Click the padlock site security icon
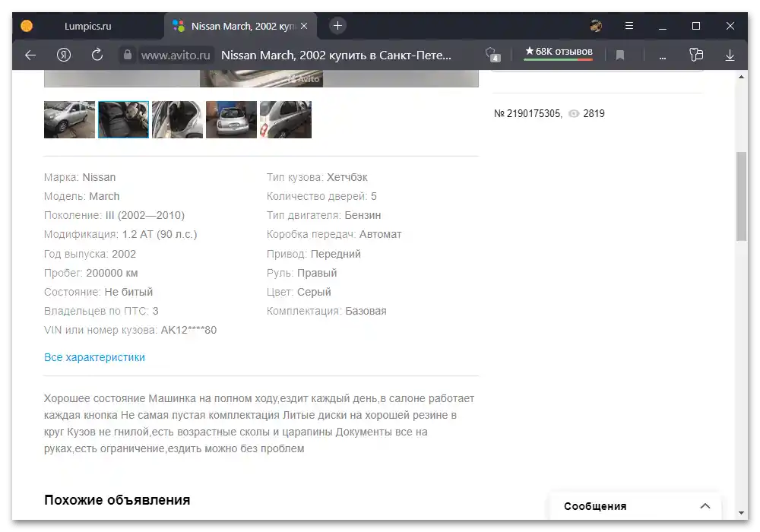Viewport: 760px width, 532px height. click(128, 55)
